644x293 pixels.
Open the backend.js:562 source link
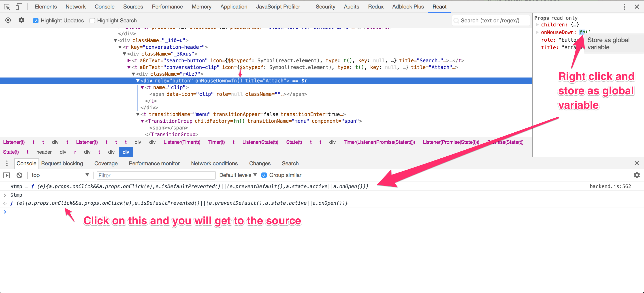coord(610,186)
